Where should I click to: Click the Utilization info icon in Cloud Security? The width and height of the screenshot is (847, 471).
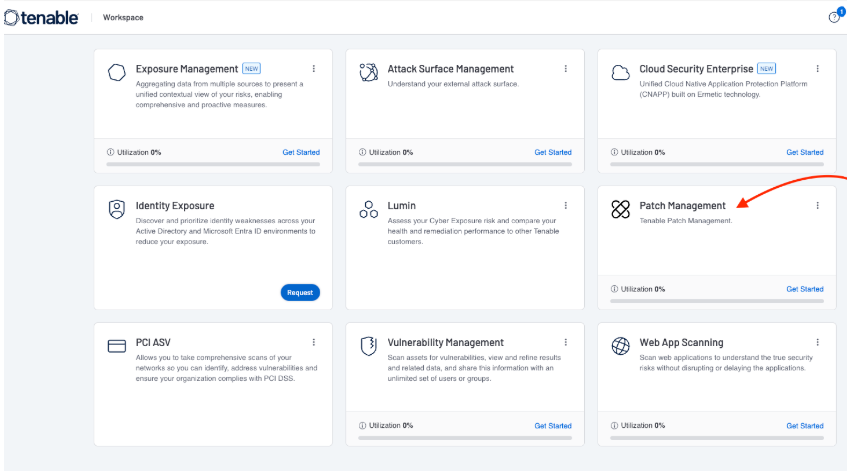point(614,152)
